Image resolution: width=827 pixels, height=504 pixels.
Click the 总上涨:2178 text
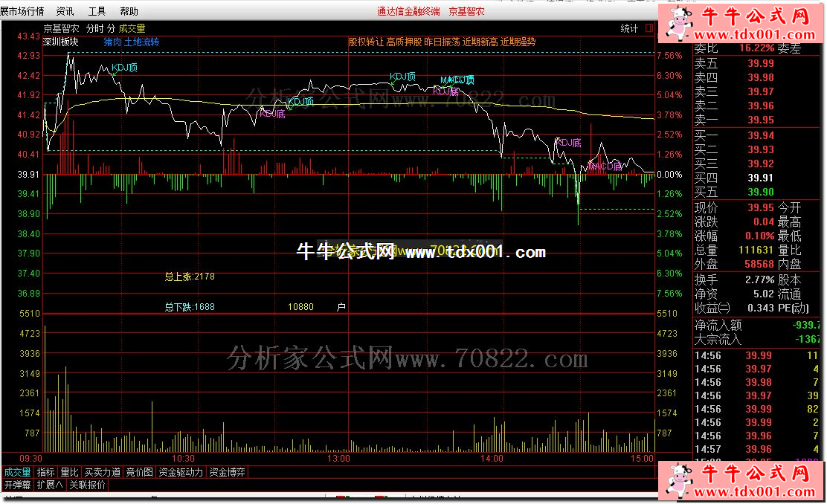(190, 277)
